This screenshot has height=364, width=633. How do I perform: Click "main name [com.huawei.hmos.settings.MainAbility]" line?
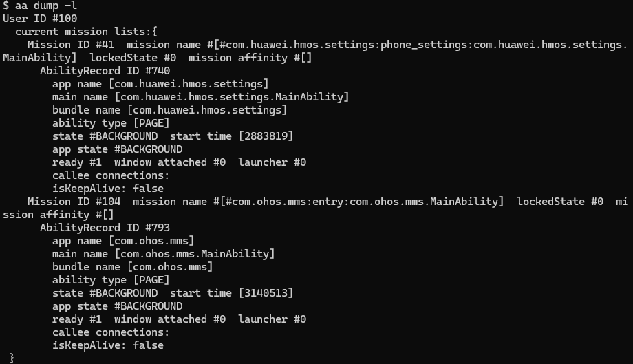pyautogui.click(x=200, y=97)
